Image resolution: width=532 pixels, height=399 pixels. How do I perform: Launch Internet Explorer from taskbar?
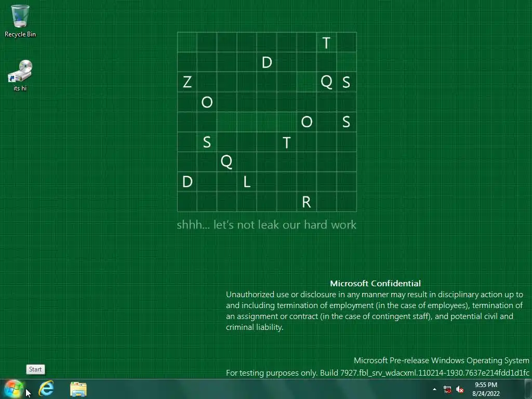46,389
